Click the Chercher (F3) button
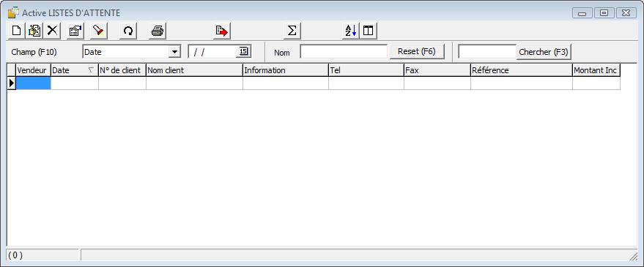Image resolution: width=644 pixels, height=267 pixels. (x=544, y=52)
